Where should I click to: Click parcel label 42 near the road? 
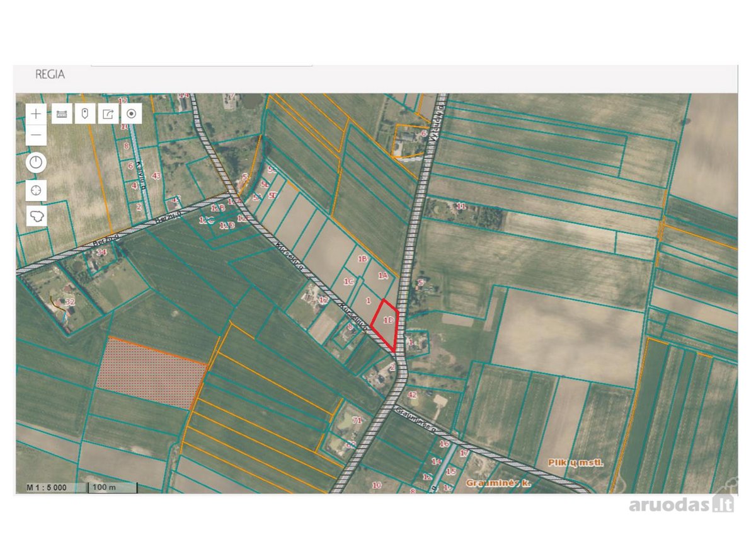coord(412,394)
